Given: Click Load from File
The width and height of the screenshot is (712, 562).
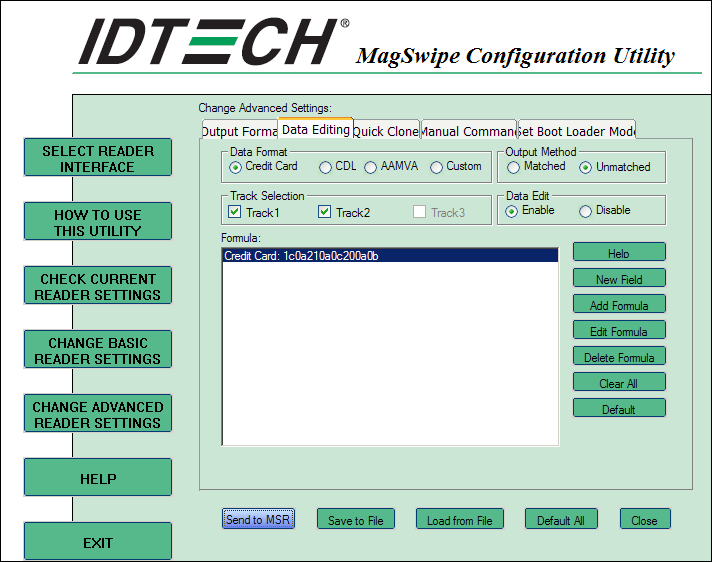Looking at the screenshot, I should click(460, 519).
